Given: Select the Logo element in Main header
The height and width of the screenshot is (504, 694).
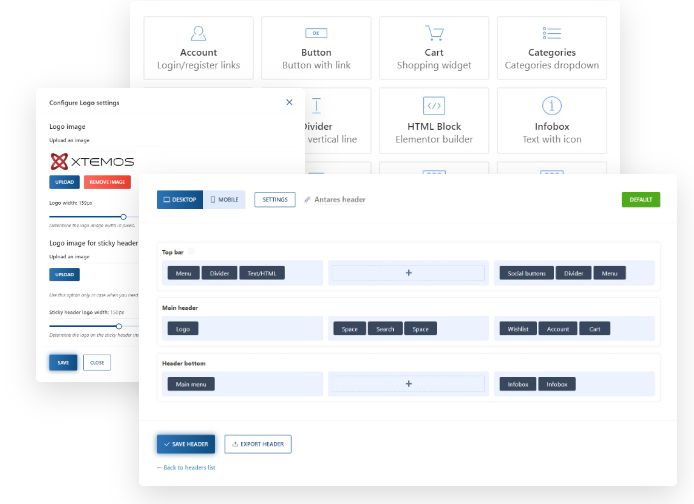Looking at the screenshot, I should [183, 329].
